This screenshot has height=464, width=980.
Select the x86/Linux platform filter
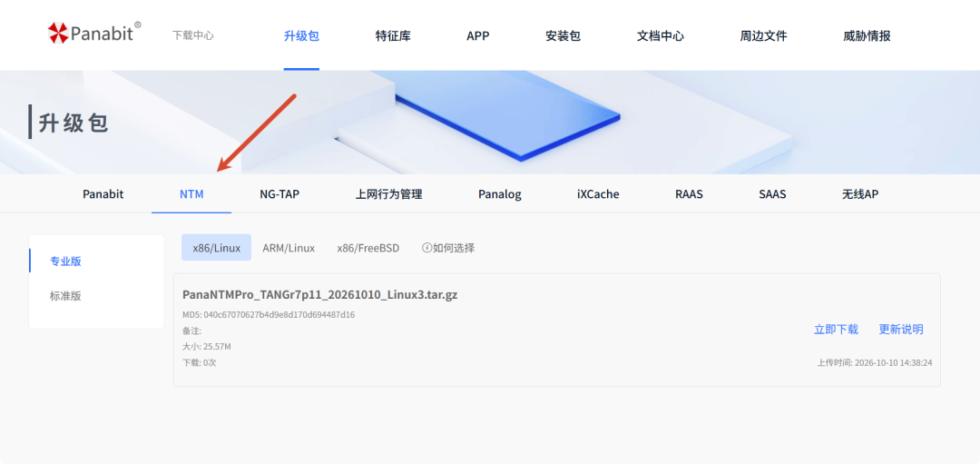coord(216,248)
